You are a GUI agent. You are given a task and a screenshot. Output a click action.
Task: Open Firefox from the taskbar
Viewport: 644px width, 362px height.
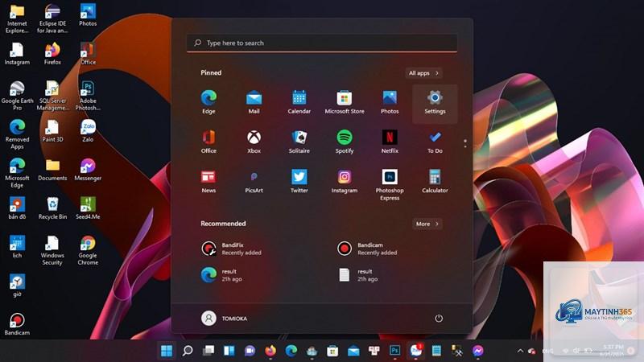tap(270, 351)
